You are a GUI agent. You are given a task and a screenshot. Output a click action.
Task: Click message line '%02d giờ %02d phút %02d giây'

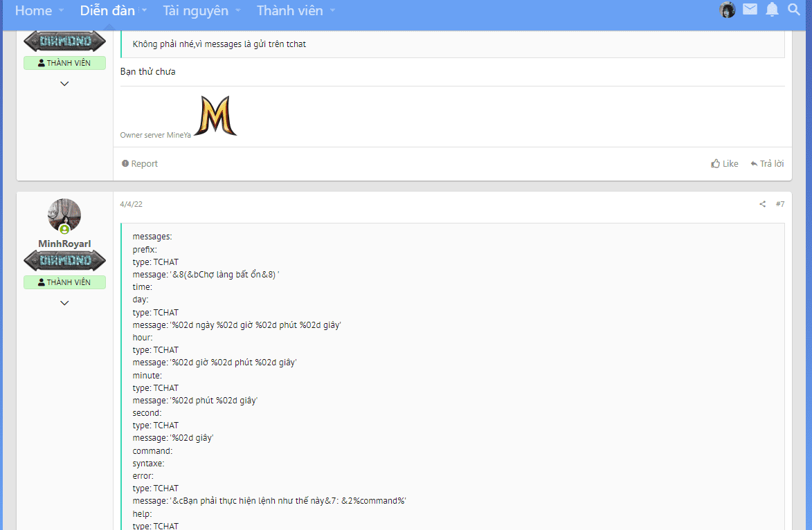[215, 363]
